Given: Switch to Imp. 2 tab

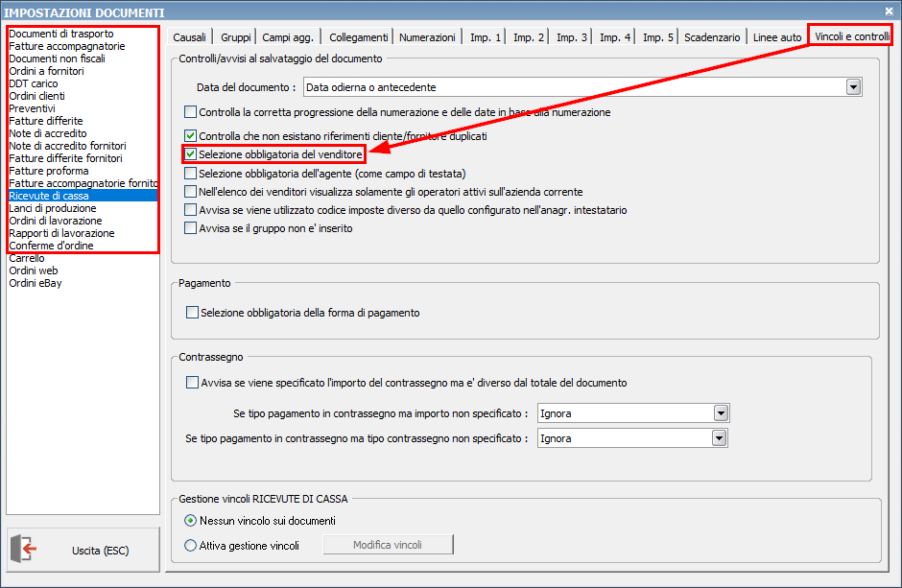Looking at the screenshot, I should pyautogui.click(x=529, y=36).
